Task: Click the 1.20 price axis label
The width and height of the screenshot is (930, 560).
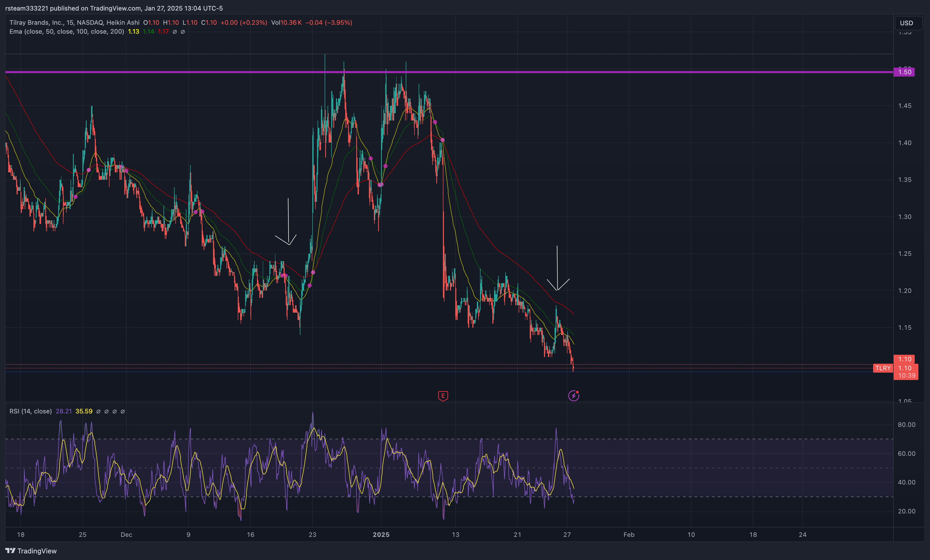Action: (x=904, y=291)
